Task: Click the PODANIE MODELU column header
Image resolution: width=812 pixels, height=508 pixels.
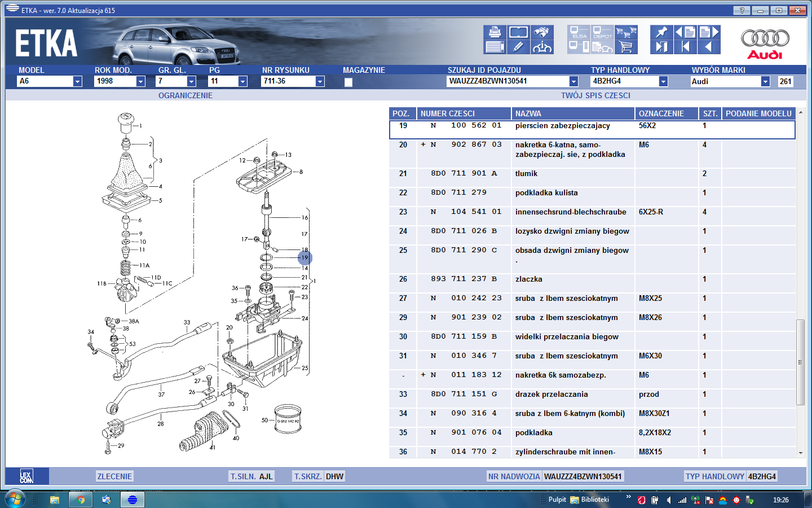Action: [x=758, y=113]
